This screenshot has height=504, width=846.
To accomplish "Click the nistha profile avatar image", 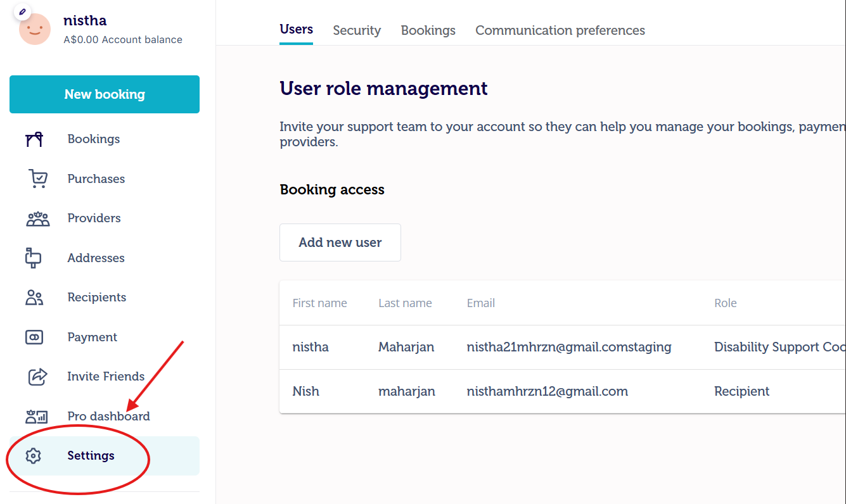I will pyautogui.click(x=35, y=29).
